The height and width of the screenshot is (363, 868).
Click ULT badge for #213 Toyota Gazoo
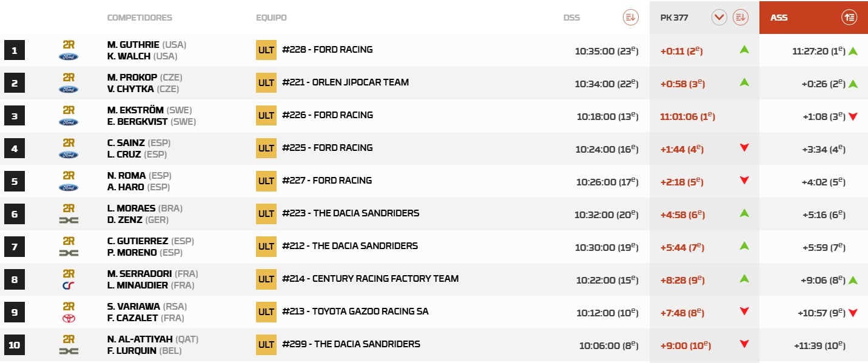click(x=266, y=311)
